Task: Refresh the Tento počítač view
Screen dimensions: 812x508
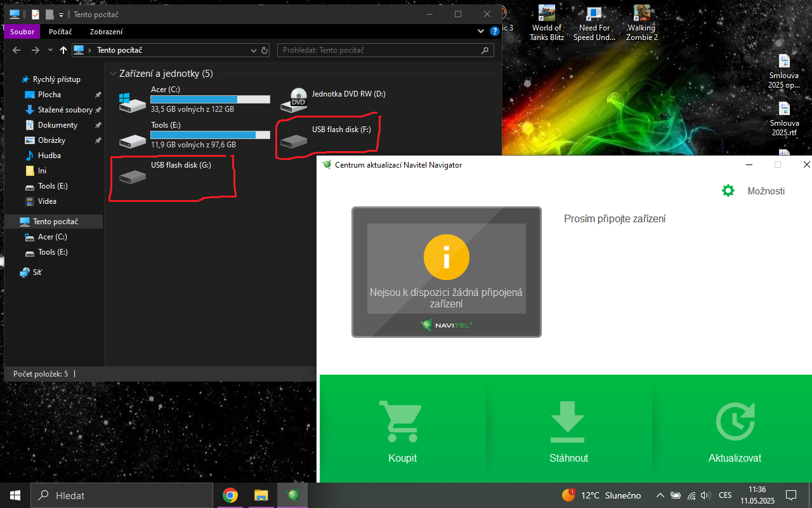Action: (x=265, y=50)
